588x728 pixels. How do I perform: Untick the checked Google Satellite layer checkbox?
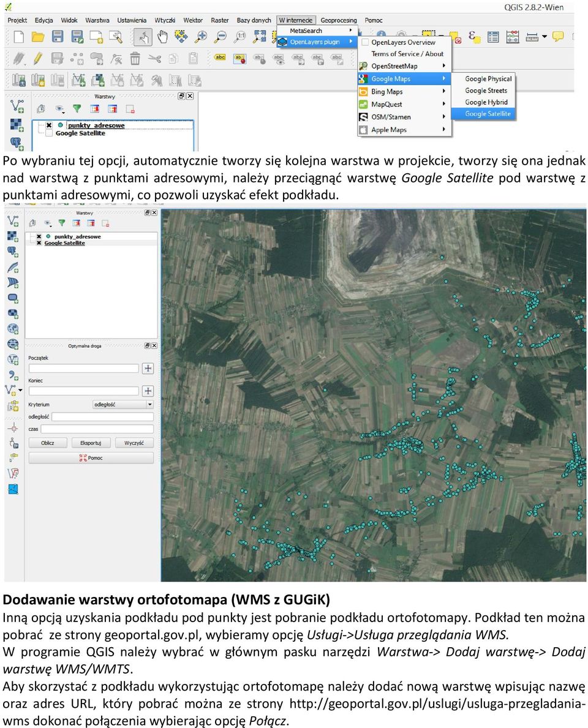(x=39, y=243)
